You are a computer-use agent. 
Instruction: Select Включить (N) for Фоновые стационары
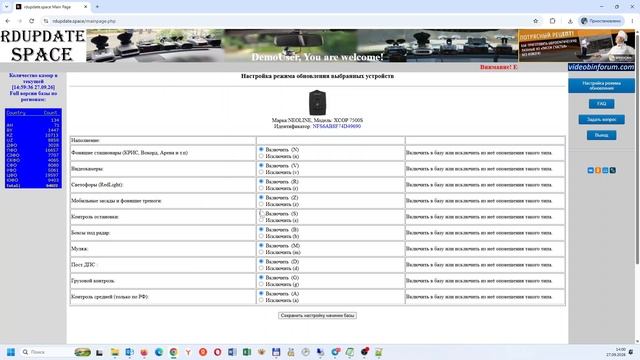[x=261, y=149]
